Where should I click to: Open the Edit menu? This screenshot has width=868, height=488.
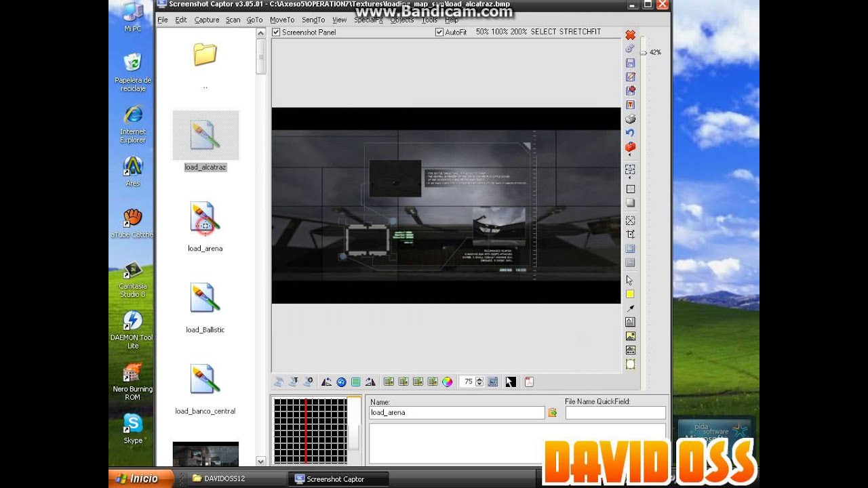point(181,20)
